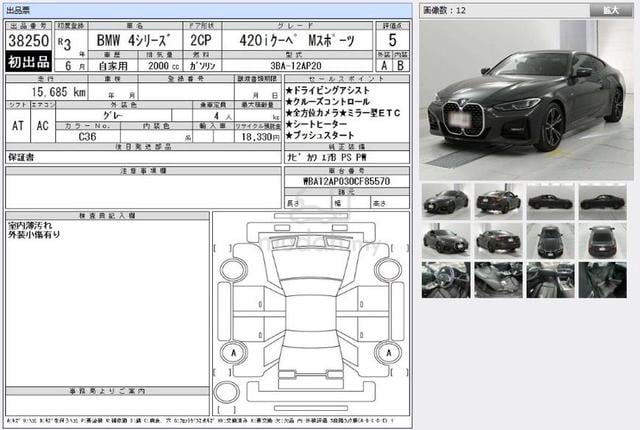This screenshot has width=640, height=430.
Task: Select the 画像数：12 image count label
Action: (x=444, y=11)
